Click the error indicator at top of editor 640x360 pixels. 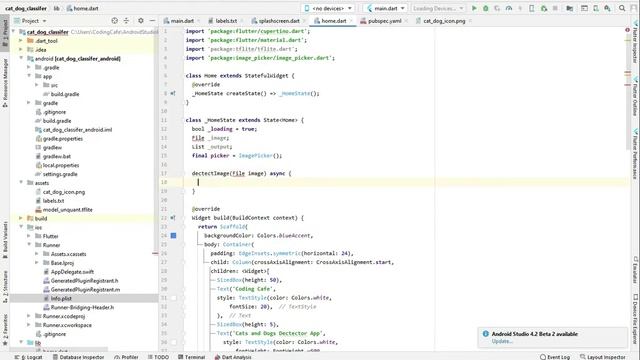coord(627,30)
